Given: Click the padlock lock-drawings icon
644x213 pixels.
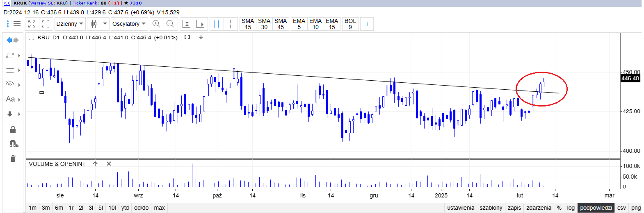Looking at the screenshot, I should click(x=13, y=130).
